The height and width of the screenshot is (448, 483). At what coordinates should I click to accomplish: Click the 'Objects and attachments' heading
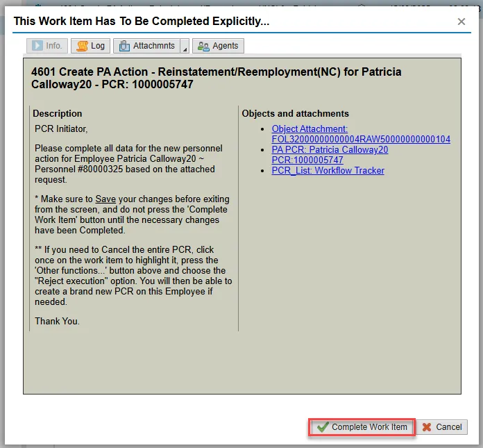295,113
